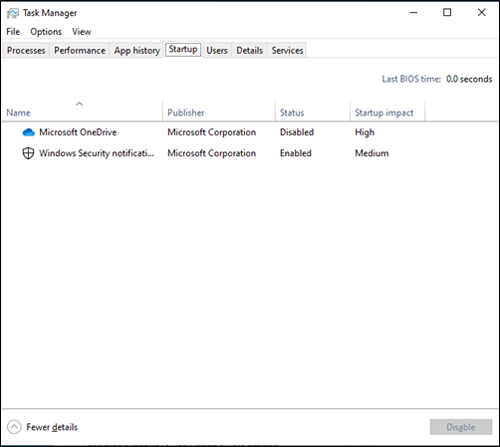This screenshot has height=447, width=500.
Task: Click the Medium startup impact cell
Action: [372, 153]
